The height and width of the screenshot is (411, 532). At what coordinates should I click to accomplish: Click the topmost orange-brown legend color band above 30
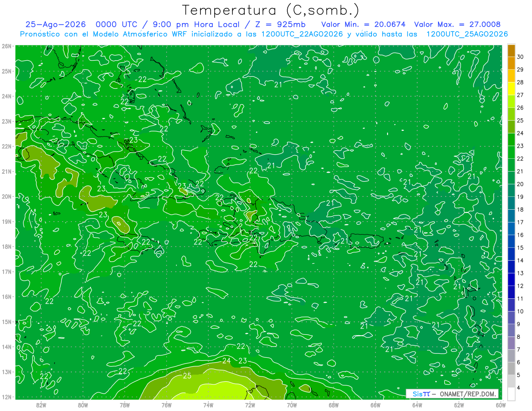click(511, 51)
